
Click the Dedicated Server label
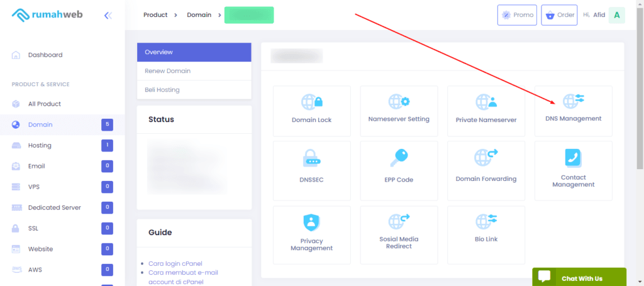coord(55,207)
